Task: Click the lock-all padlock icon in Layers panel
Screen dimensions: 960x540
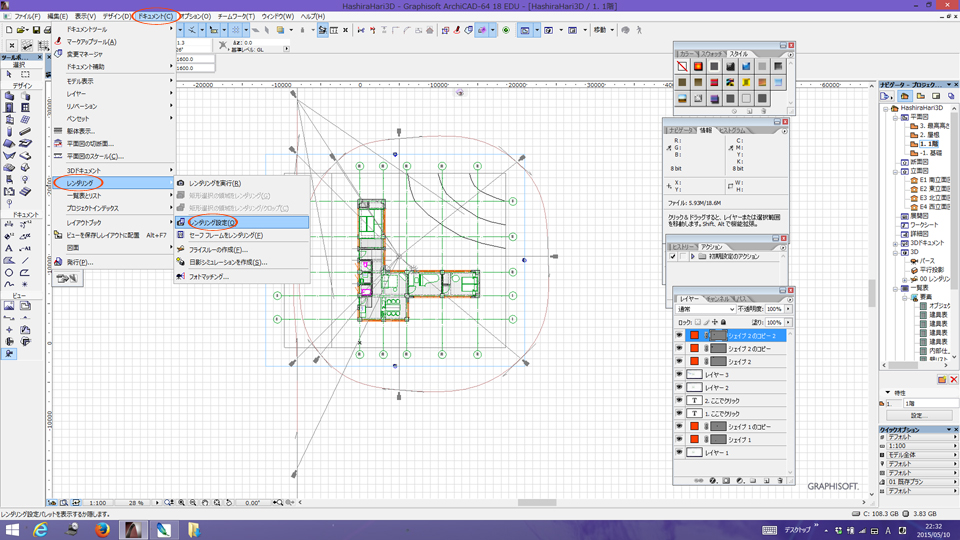Action: [x=723, y=322]
